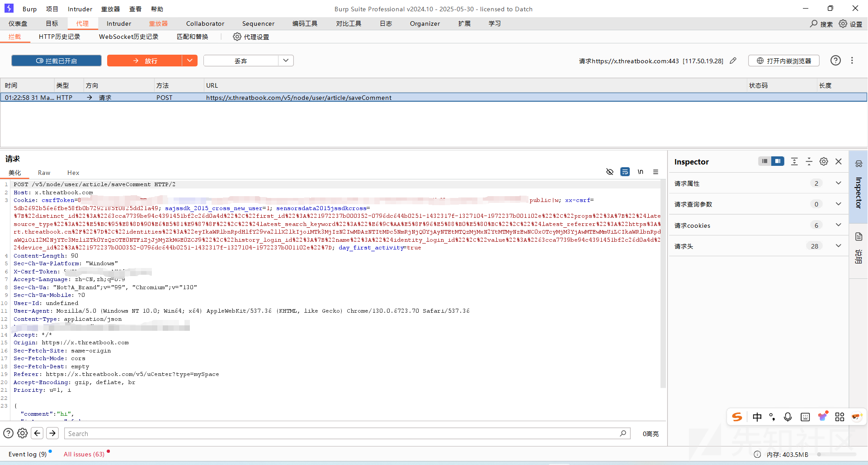Click the Sogou S input method icon
This screenshot has height=465, width=868.
click(x=737, y=417)
